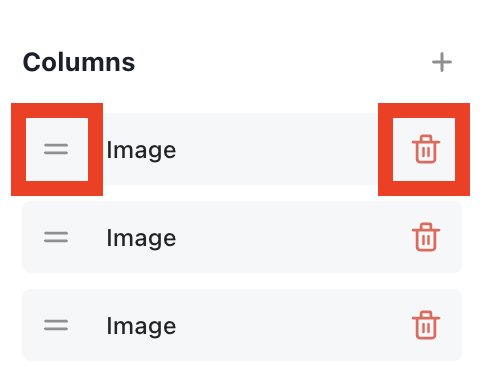
Task: Click the second Image row's reorder handle
Action: 56,237
